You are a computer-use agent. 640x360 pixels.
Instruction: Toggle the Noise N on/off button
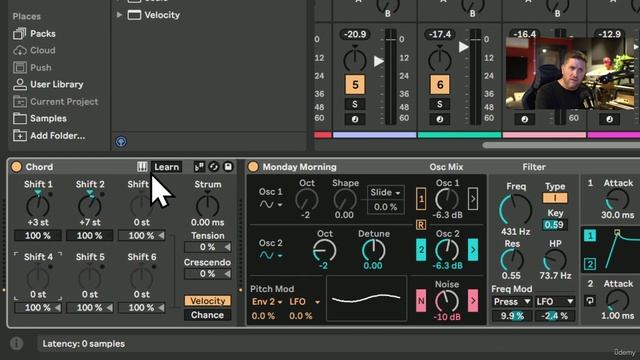coord(421,301)
